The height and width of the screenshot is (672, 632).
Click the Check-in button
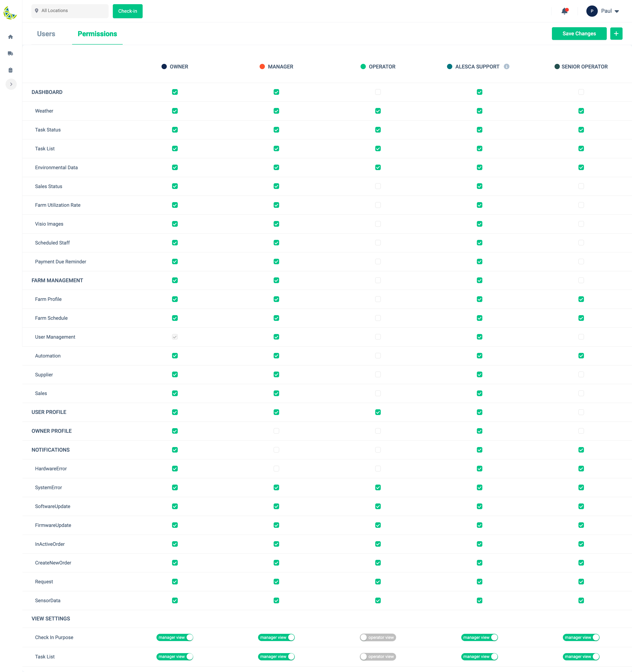click(x=127, y=11)
